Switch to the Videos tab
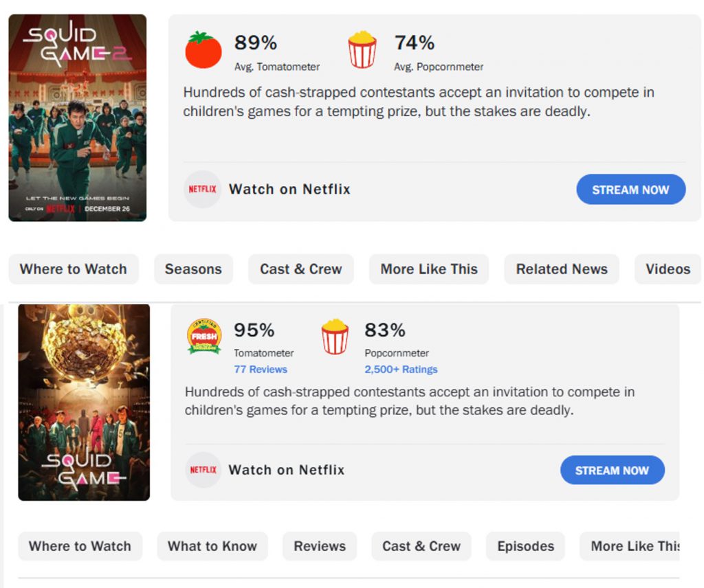Image resolution: width=704 pixels, height=588 pixels. pyautogui.click(x=668, y=269)
